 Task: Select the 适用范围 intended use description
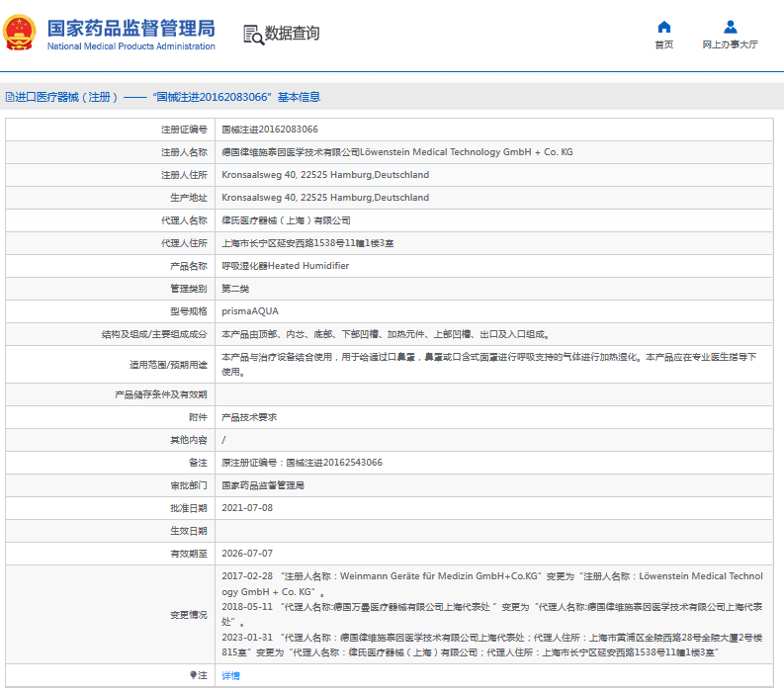click(x=489, y=365)
